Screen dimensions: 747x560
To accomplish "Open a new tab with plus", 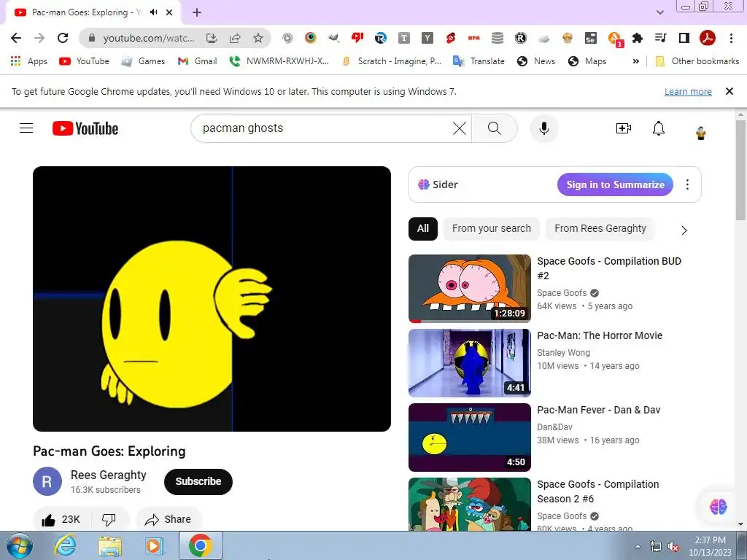I will point(197,12).
